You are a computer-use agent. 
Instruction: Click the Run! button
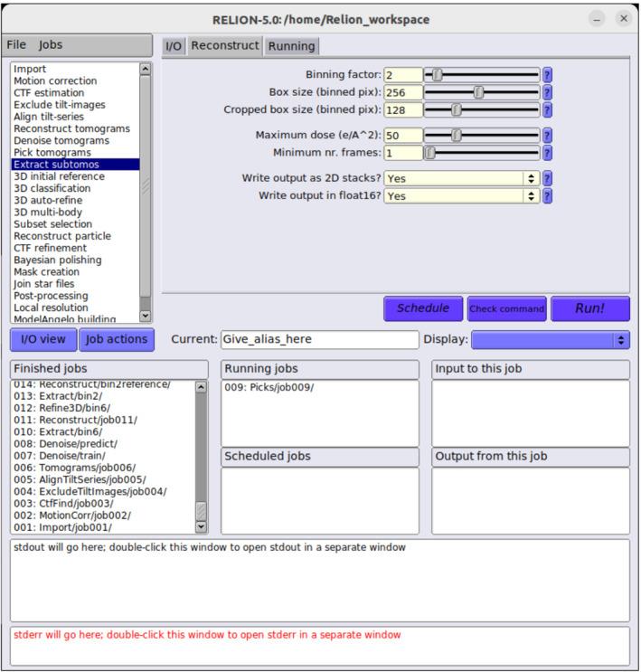(590, 308)
